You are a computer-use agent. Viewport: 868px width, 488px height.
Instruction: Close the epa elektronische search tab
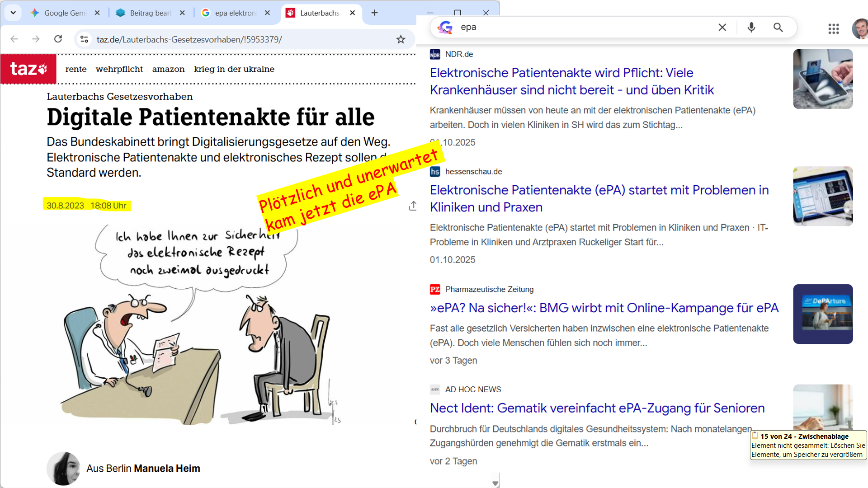click(x=267, y=13)
